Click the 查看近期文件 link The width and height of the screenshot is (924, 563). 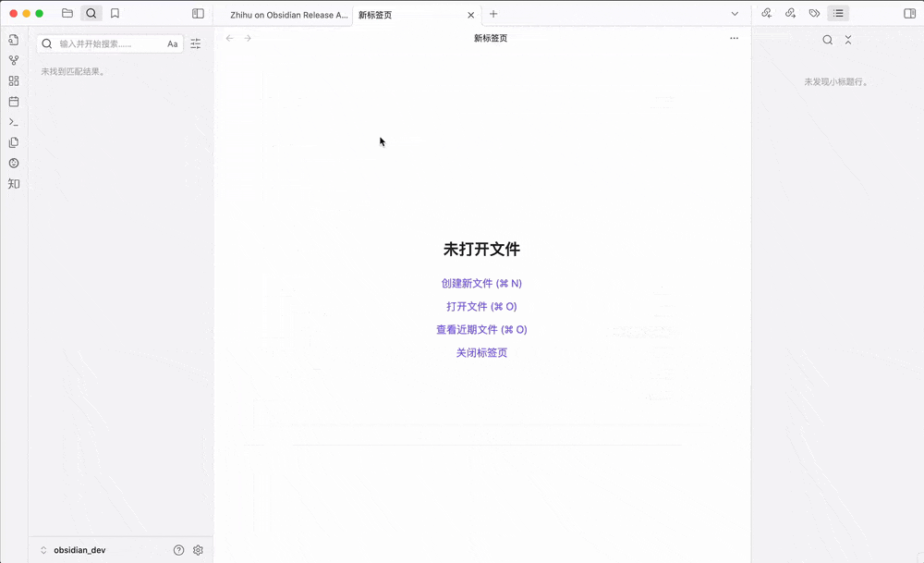[x=481, y=329]
